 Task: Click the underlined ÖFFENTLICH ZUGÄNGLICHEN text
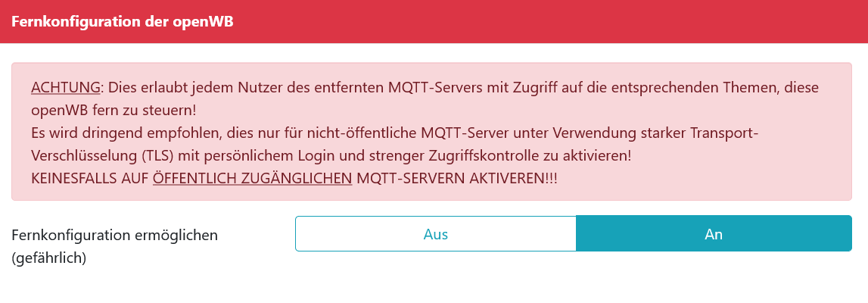click(x=253, y=178)
